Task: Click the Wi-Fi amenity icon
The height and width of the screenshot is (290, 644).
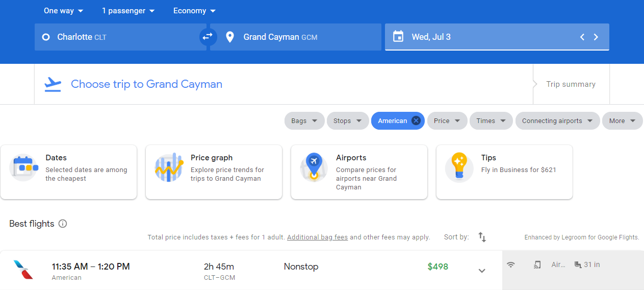Action: pos(511,264)
